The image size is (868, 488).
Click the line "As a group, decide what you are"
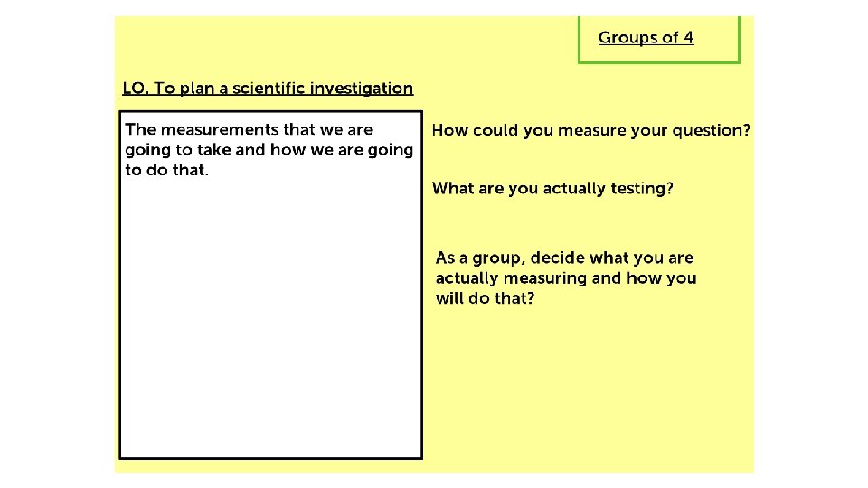[564, 258]
